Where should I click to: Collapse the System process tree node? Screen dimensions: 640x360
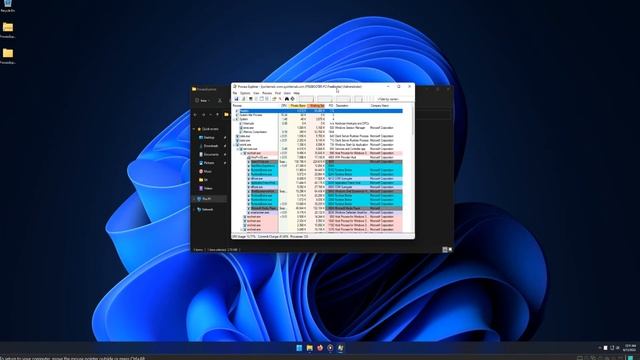coord(234,119)
